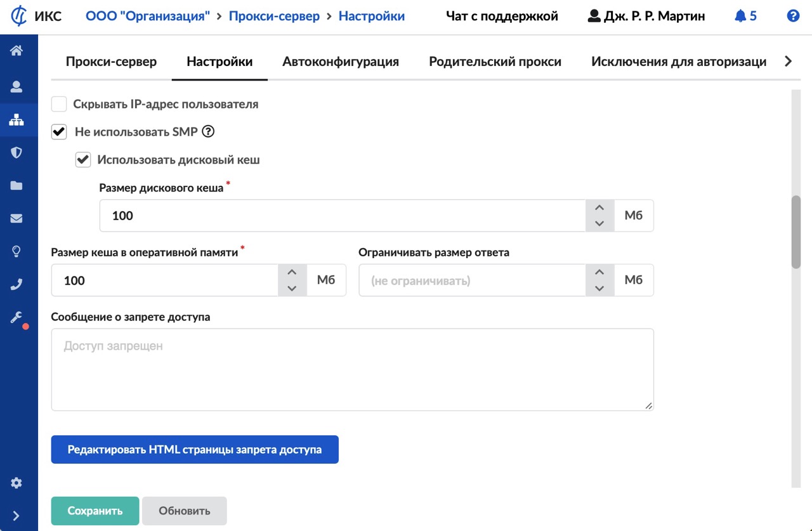Screen dimensions: 812x531
Task: Enable "Скрывать IP-адрес пользователя" checkbox
Action: point(59,104)
